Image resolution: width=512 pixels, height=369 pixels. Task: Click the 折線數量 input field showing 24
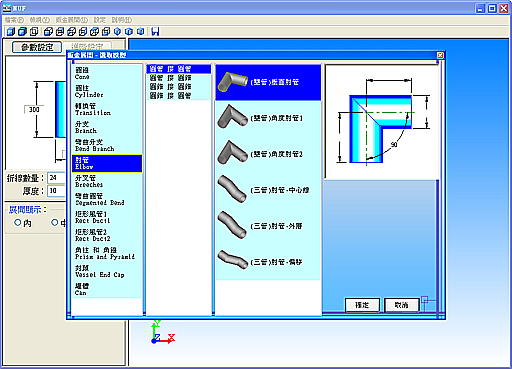point(57,178)
